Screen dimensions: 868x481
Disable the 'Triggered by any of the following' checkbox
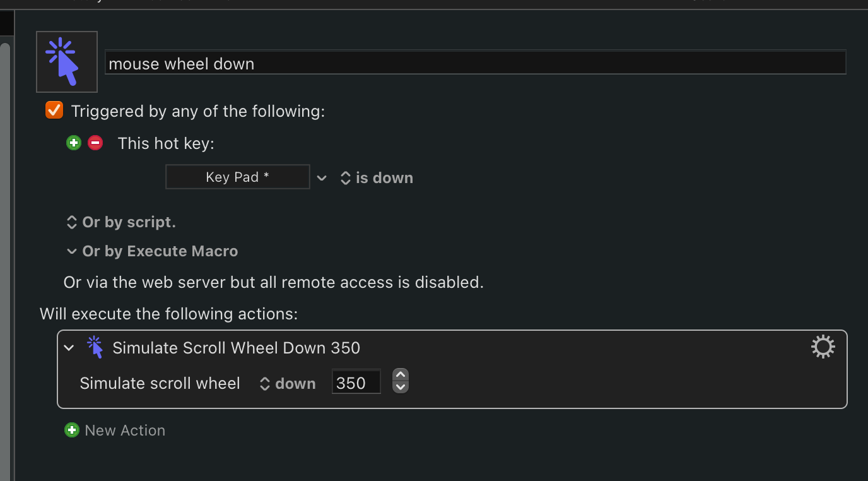54,110
